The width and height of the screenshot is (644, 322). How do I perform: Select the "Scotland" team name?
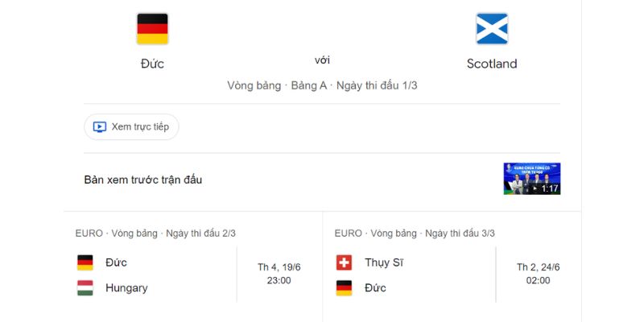[x=492, y=64]
